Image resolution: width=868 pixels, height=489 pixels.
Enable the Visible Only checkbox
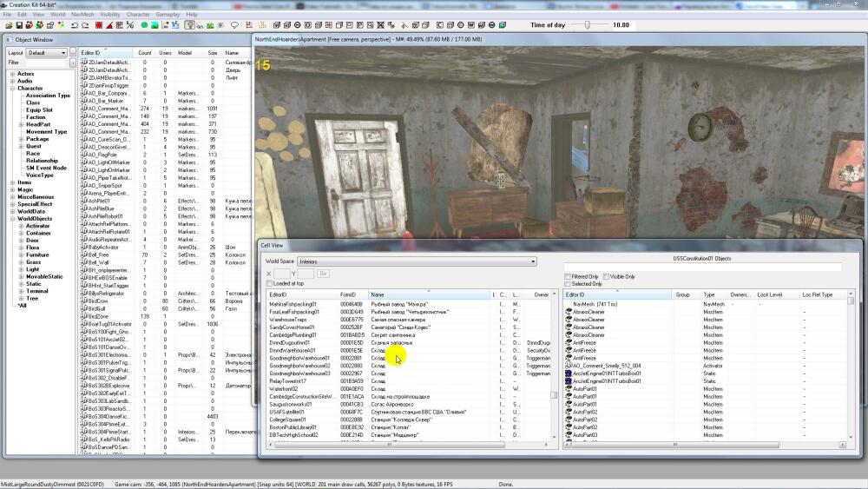pyautogui.click(x=606, y=276)
